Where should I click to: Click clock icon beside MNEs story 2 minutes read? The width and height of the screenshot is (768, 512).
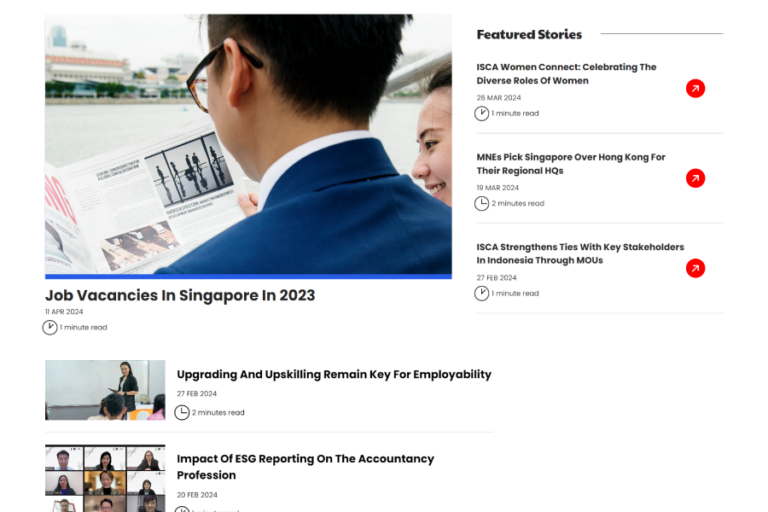coord(481,203)
